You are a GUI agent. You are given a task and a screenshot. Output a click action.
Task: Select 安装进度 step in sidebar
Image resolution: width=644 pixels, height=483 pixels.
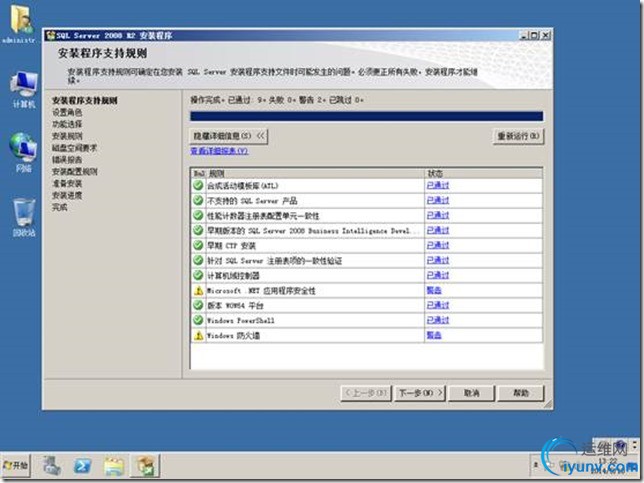[x=67, y=196]
